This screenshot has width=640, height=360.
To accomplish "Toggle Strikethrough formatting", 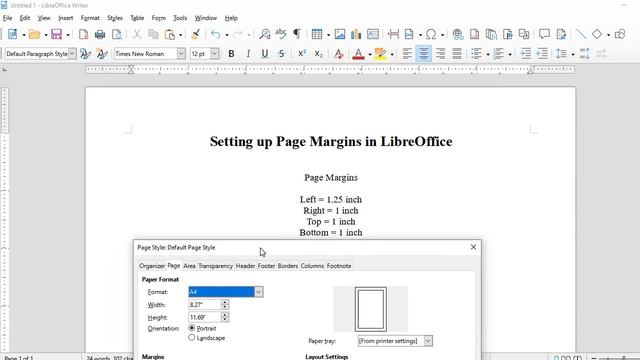I will (x=281, y=54).
